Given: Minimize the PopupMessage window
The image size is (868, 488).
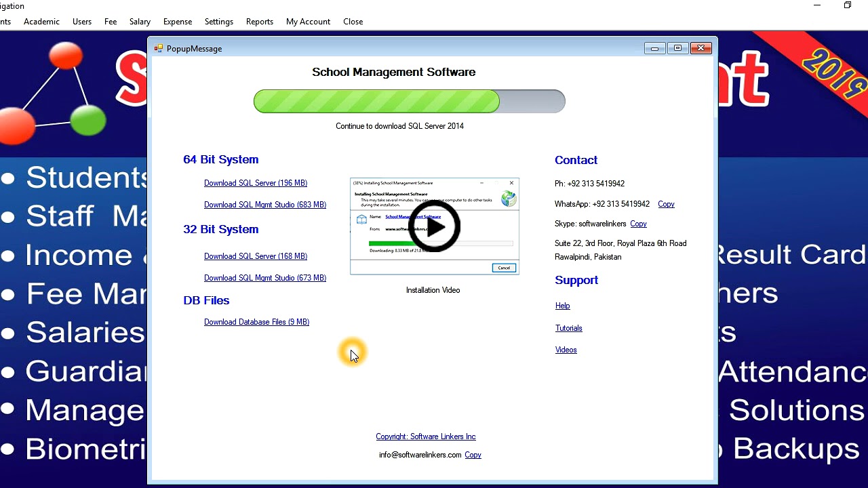Looking at the screenshot, I should pyautogui.click(x=654, y=48).
